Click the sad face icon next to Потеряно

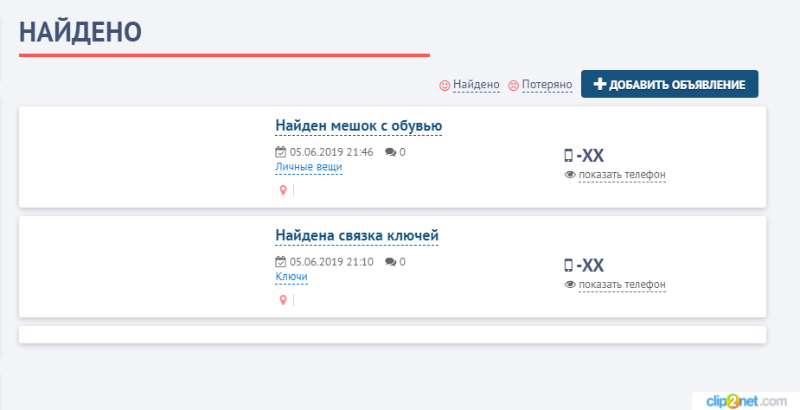pos(514,86)
